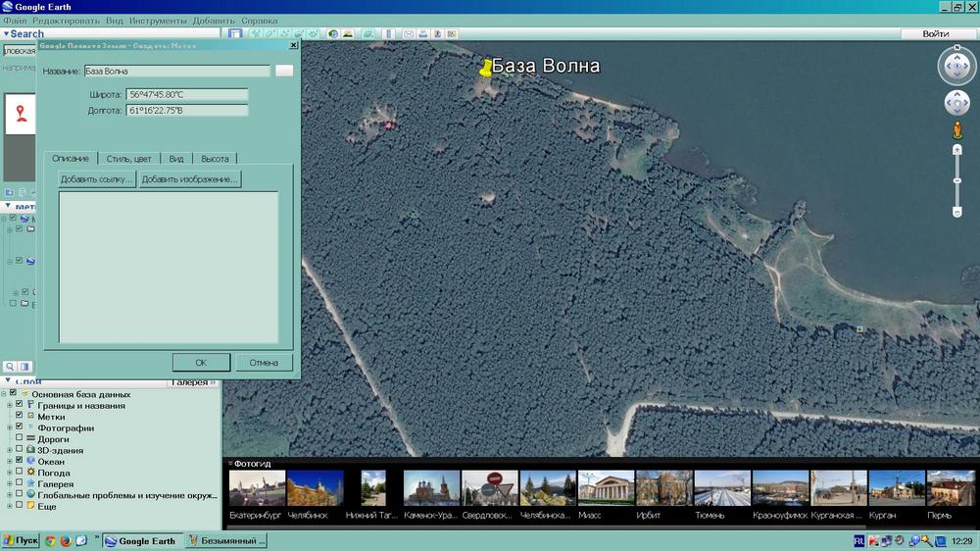Screen dimensions: 980x551
Task: Enable the 3D-здания layer checkbox
Action: coord(20,449)
